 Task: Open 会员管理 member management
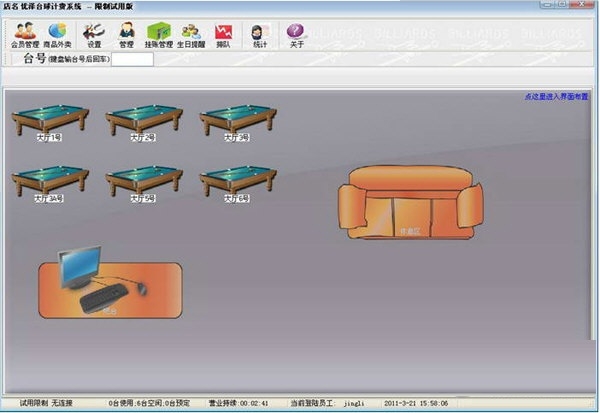(25, 35)
